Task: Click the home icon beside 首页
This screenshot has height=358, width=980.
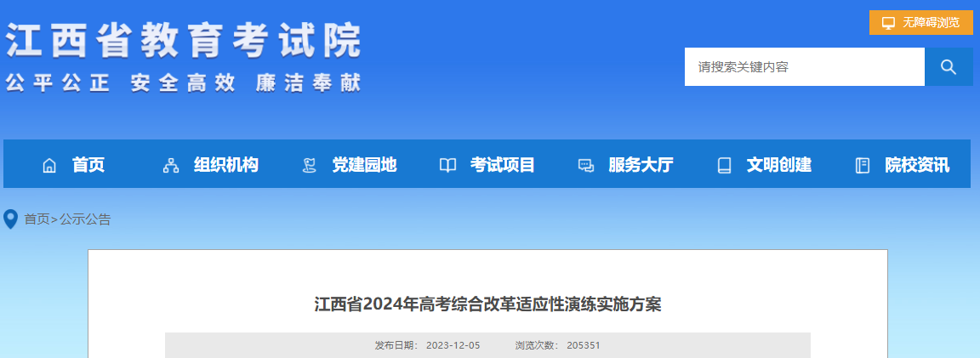Action: pyautogui.click(x=48, y=166)
